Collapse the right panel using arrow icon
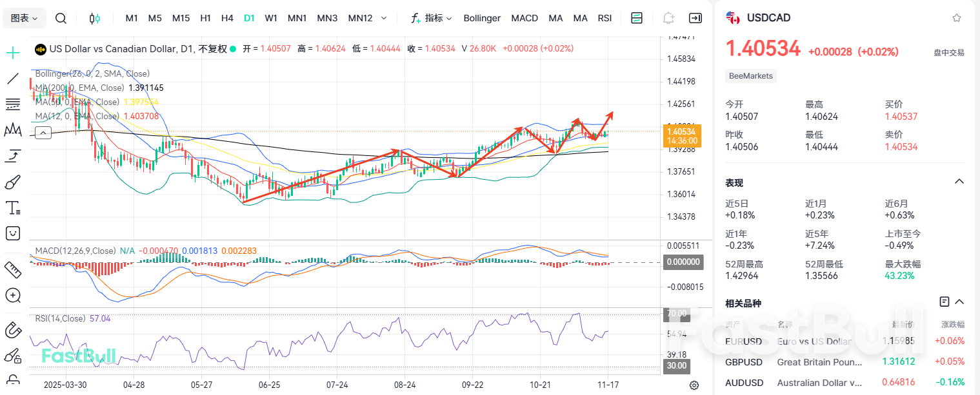 pos(695,18)
